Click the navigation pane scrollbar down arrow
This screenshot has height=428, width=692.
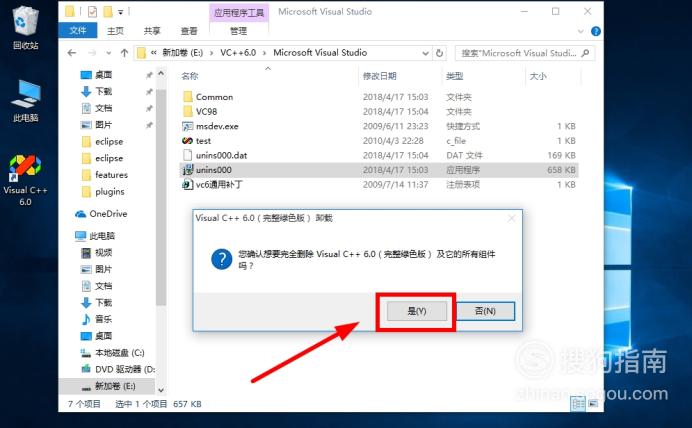pyautogui.click(x=161, y=390)
